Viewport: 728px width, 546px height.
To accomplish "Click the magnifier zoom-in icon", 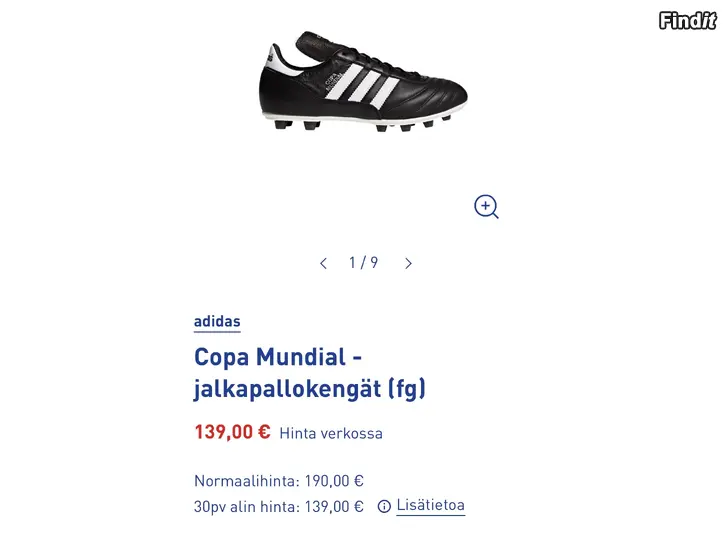I will (486, 207).
